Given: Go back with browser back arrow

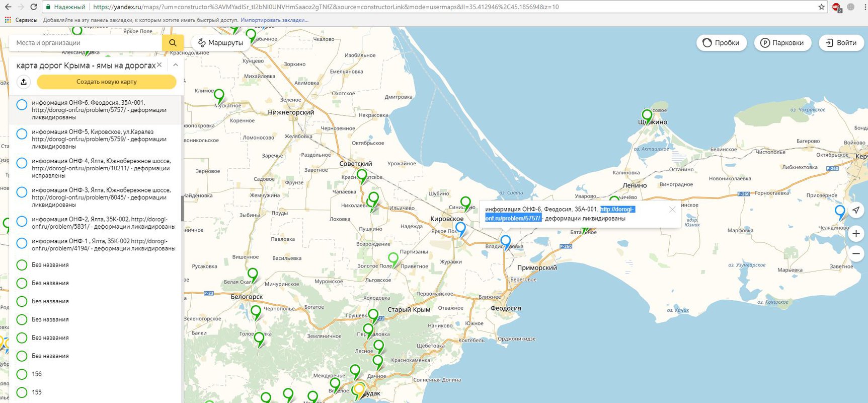Looking at the screenshot, I should 8,7.
